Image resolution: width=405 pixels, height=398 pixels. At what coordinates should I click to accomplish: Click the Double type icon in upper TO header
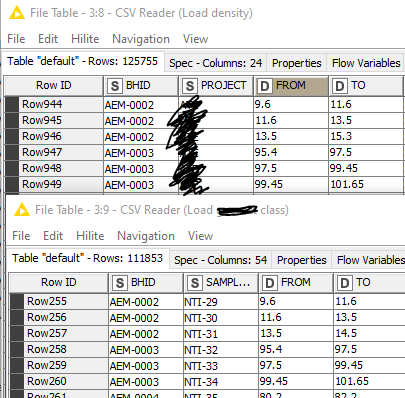coord(340,86)
